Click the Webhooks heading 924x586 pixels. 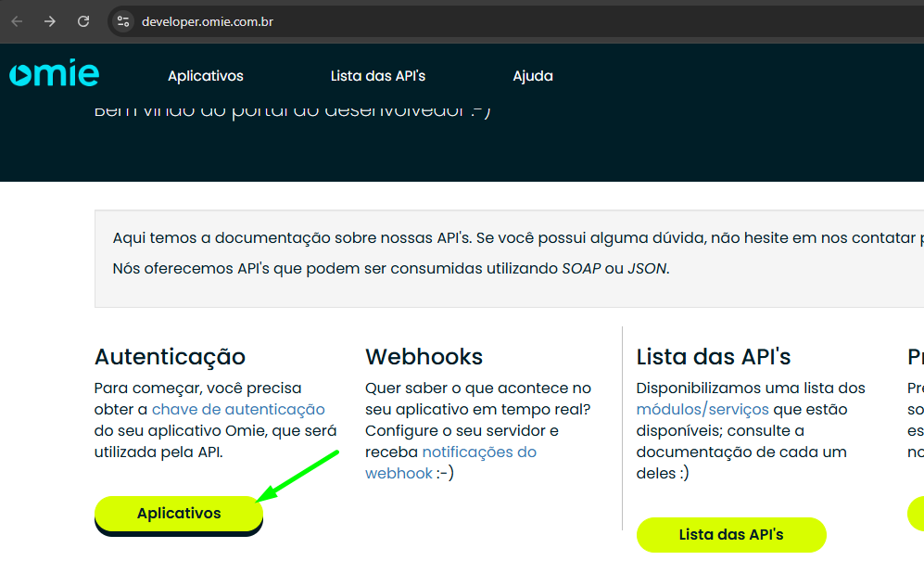pyautogui.click(x=424, y=357)
